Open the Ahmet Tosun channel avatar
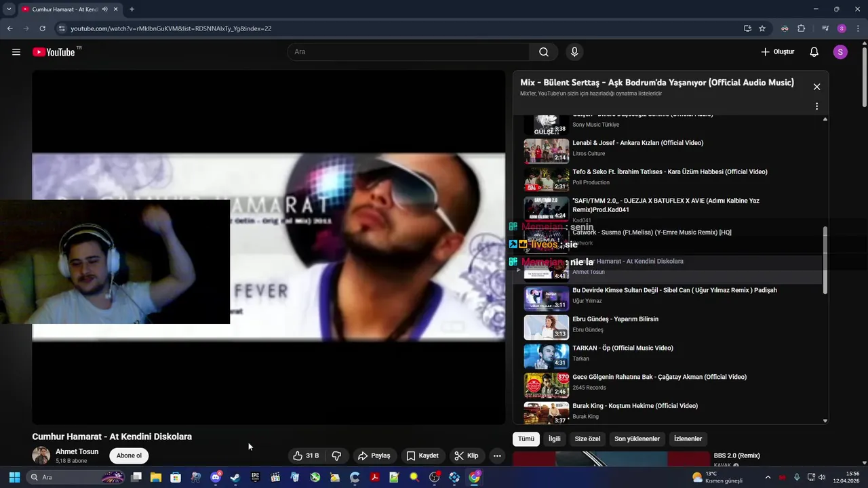Screen dimensions: 868x488 coord(41,455)
